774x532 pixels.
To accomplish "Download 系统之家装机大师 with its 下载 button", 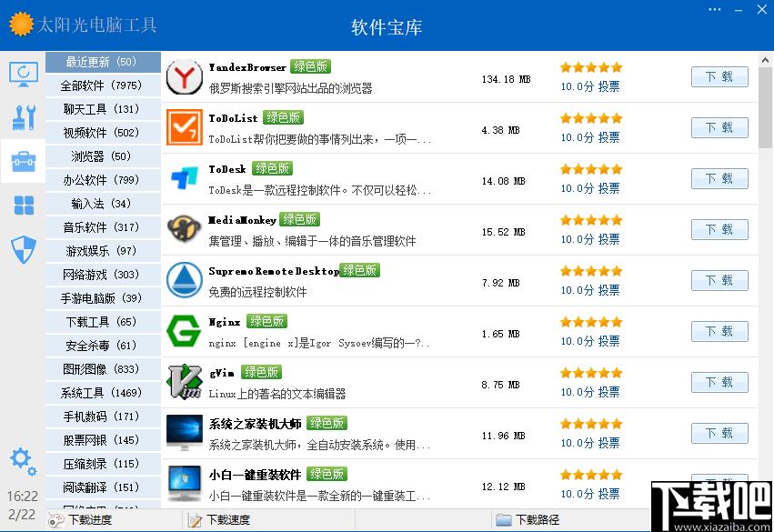I will coord(719,433).
